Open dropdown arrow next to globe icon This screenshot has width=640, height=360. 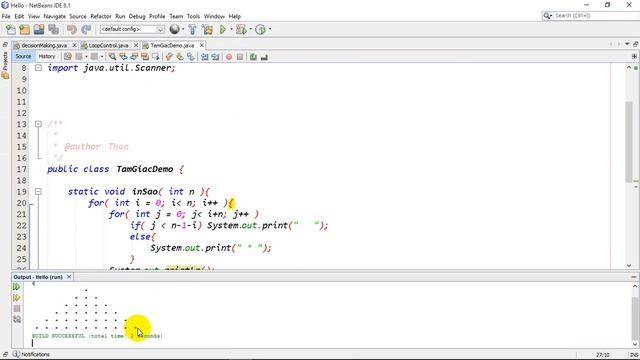[x=182, y=29]
